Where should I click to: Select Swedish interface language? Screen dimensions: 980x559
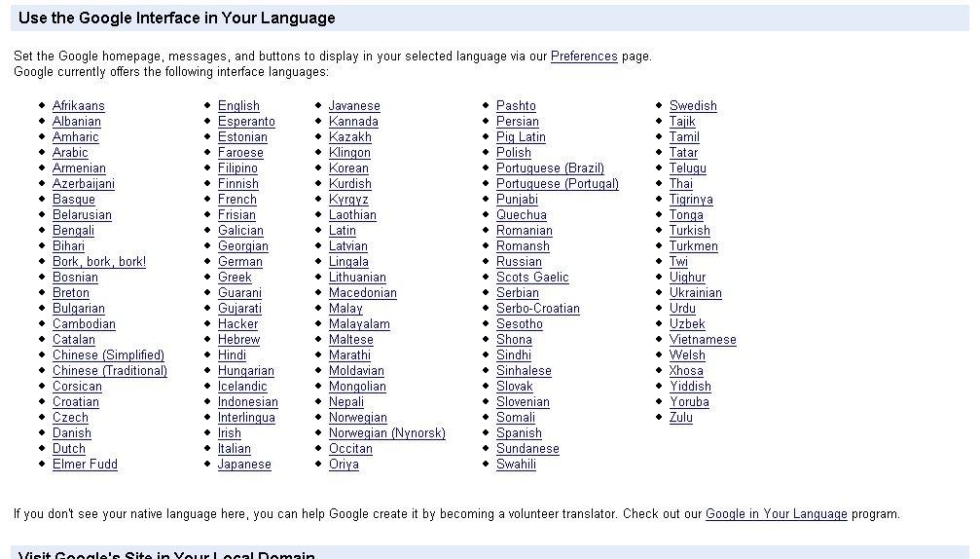coord(693,106)
